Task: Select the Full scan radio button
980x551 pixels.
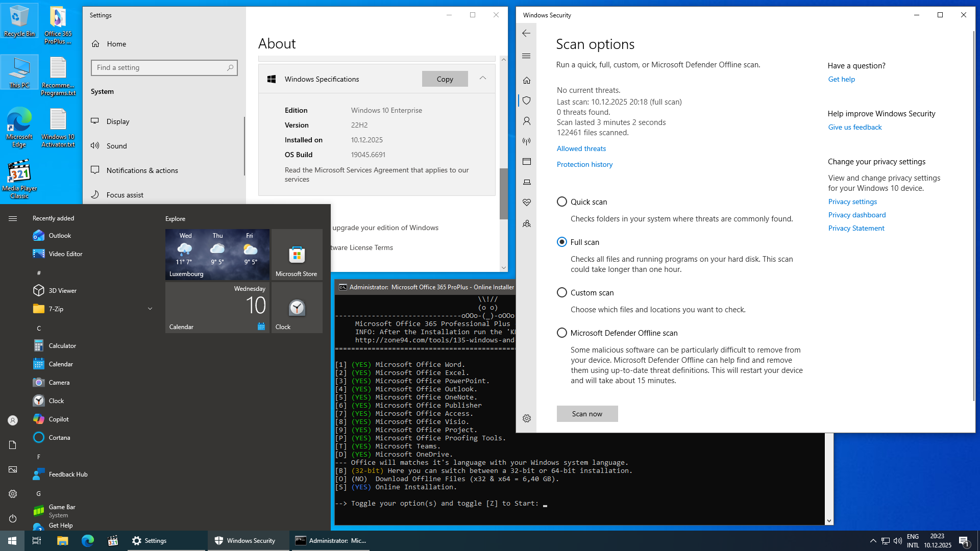Action: point(561,242)
